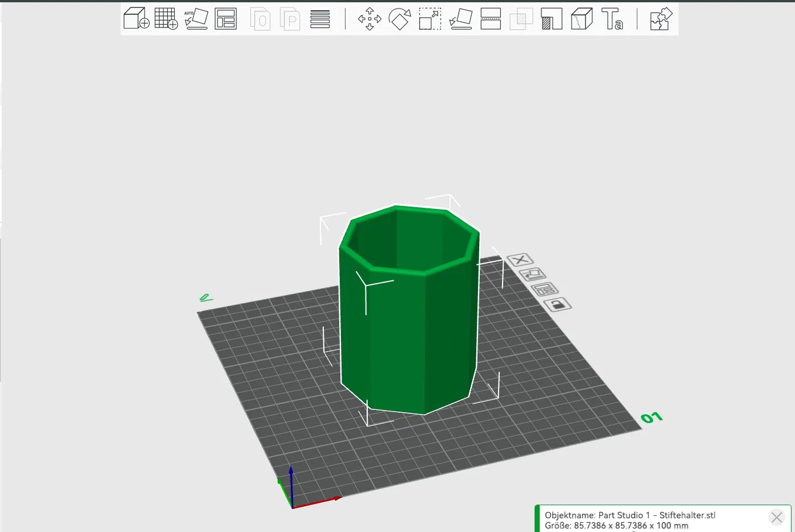Arrange all objects using the toolbar

pos(226,19)
